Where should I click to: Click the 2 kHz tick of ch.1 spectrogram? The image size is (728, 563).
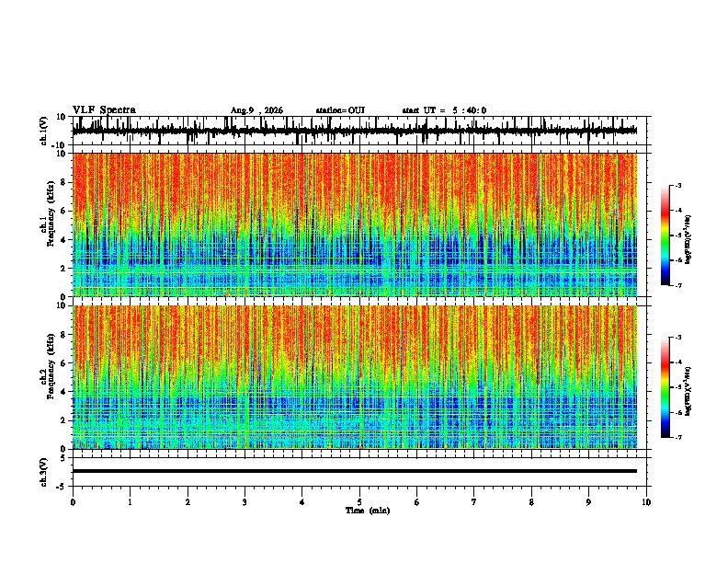(x=63, y=269)
